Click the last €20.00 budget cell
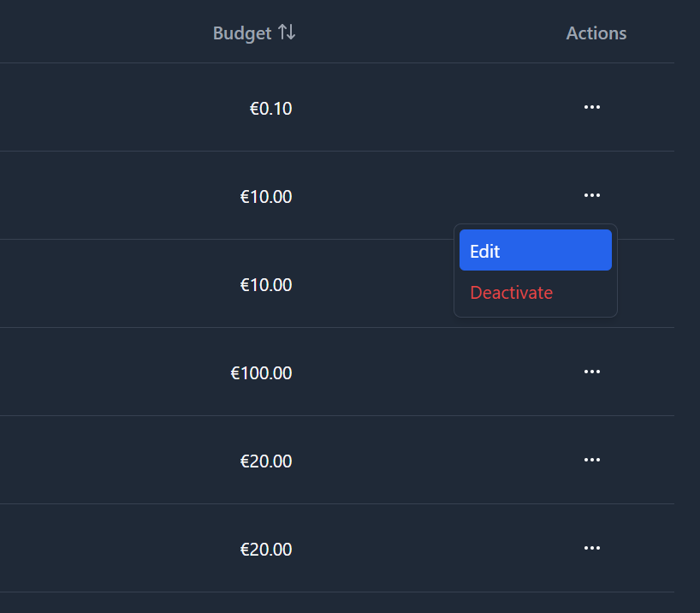Image resolution: width=700 pixels, height=613 pixels. pos(266,550)
